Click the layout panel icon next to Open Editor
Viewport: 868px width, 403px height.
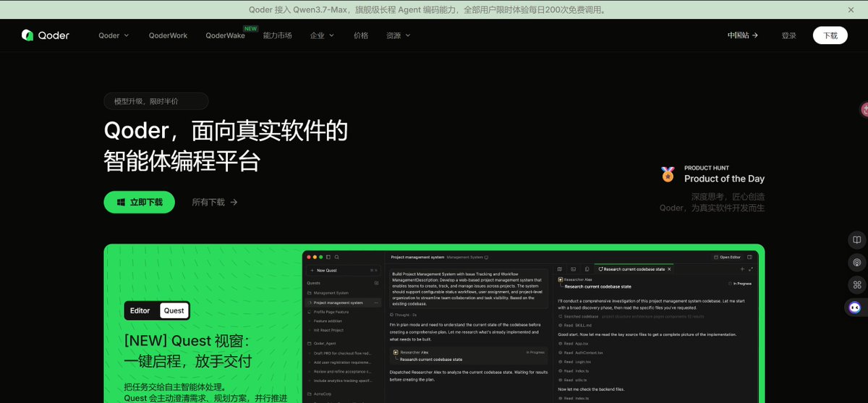coord(751,257)
